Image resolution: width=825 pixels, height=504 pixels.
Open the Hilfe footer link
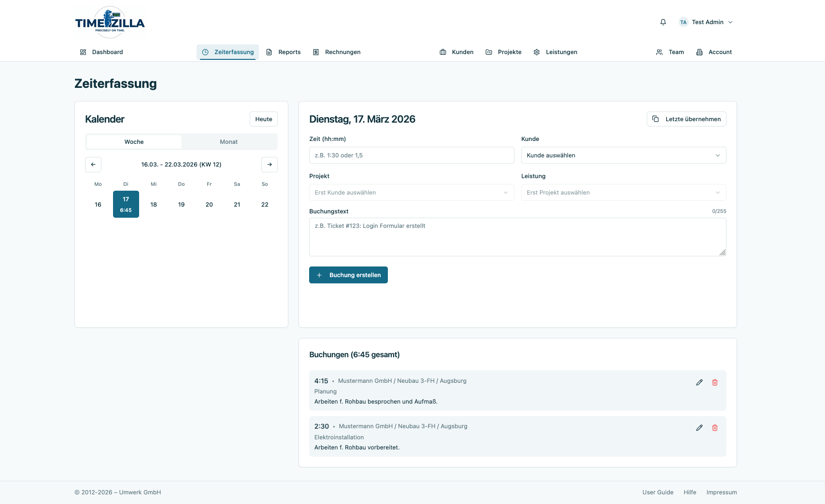(x=690, y=492)
